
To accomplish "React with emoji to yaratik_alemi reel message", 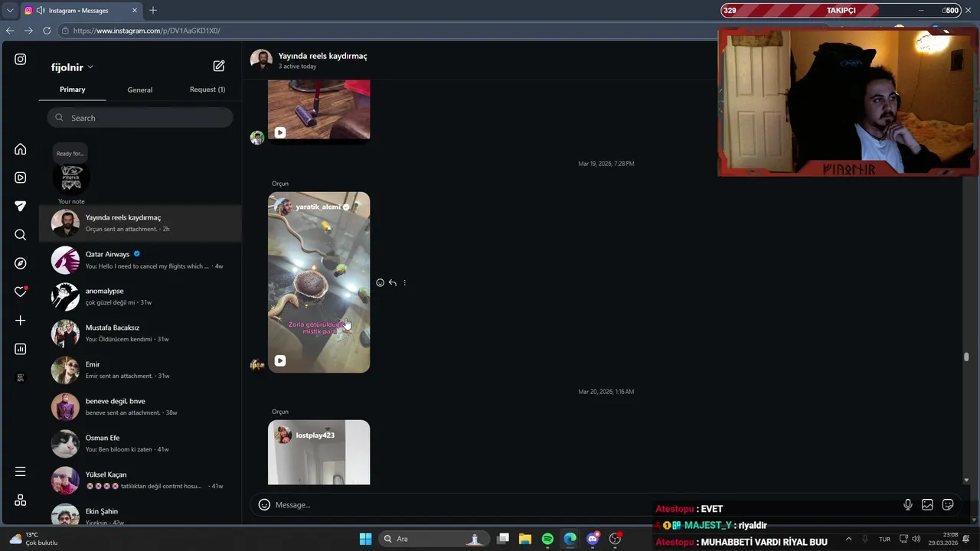I will (380, 282).
